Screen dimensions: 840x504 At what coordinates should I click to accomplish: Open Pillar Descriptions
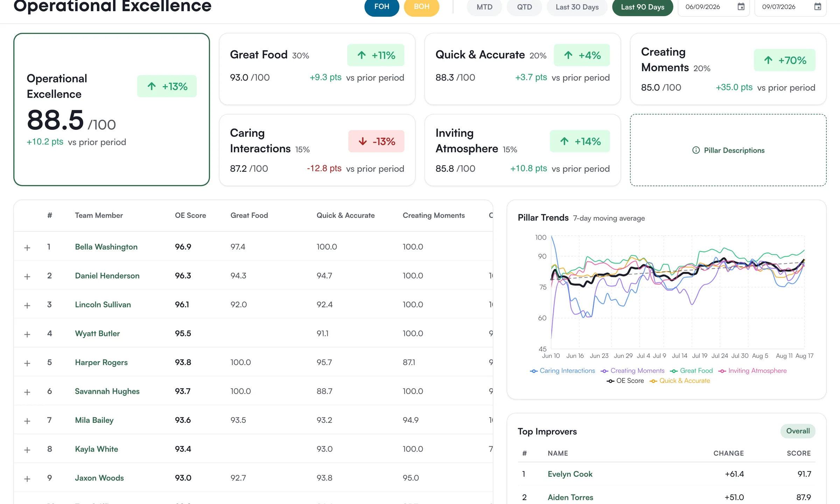(728, 150)
